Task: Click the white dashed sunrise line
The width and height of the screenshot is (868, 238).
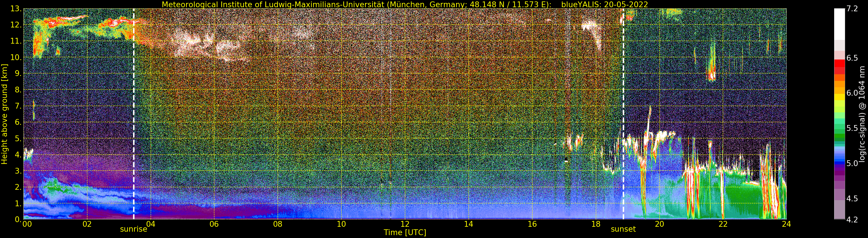Action: tap(134, 114)
